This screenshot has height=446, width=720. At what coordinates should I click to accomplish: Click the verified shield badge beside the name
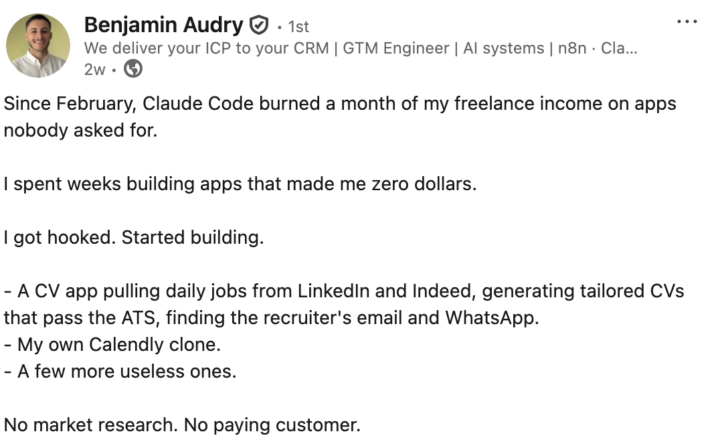click(x=259, y=25)
